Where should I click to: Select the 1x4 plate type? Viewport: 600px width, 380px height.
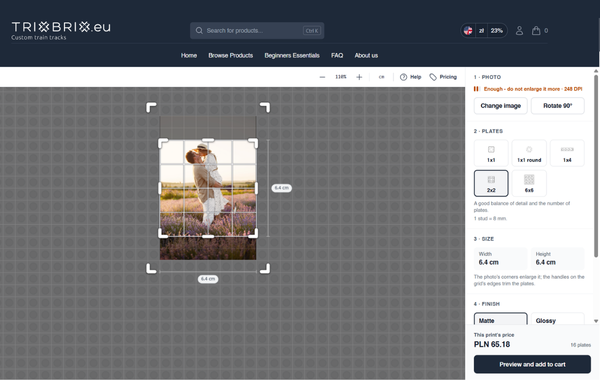pyautogui.click(x=567, y=153)
